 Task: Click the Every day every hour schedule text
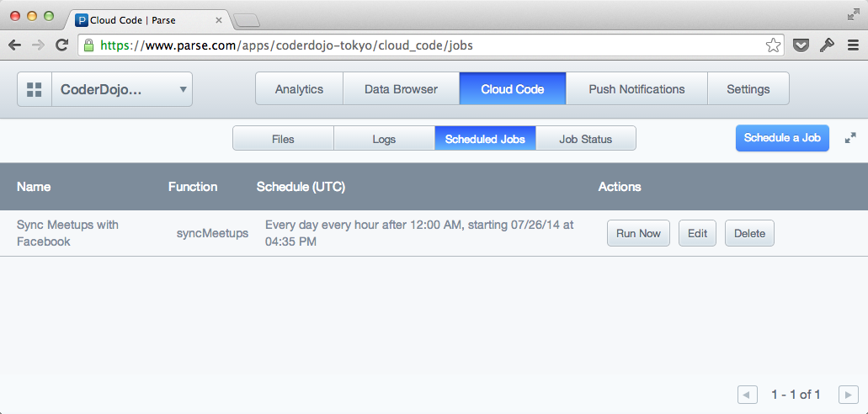pyautogui.click(x=419, y=233)
